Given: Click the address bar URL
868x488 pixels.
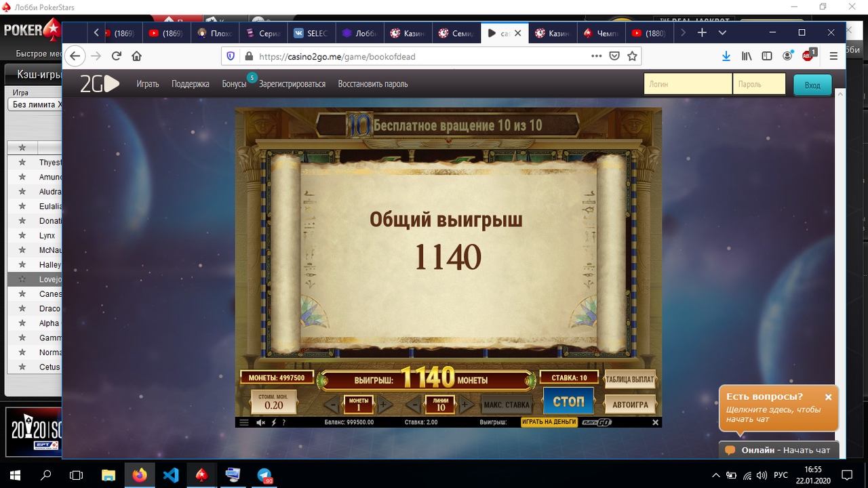Looking at the screenshot, I should click(x=337, y=56).
